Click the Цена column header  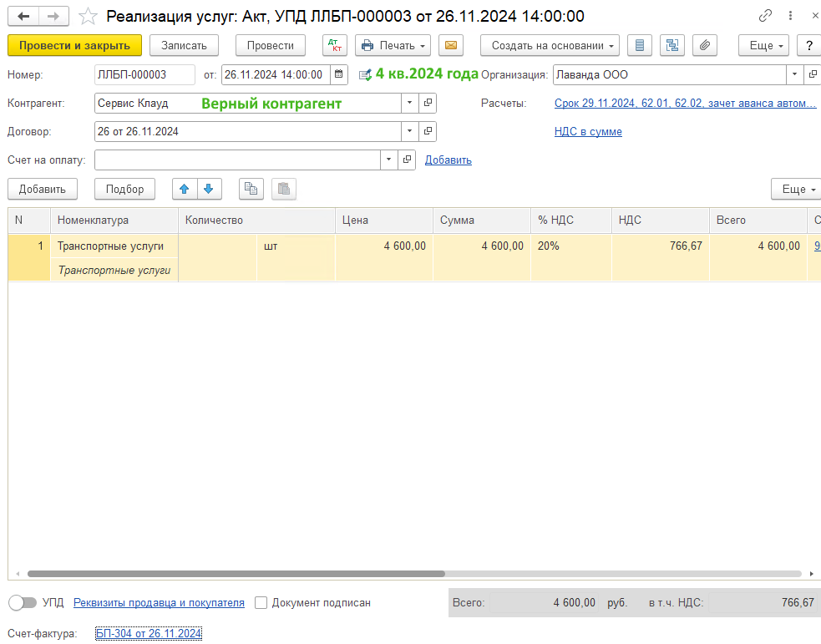click(384, 220)
